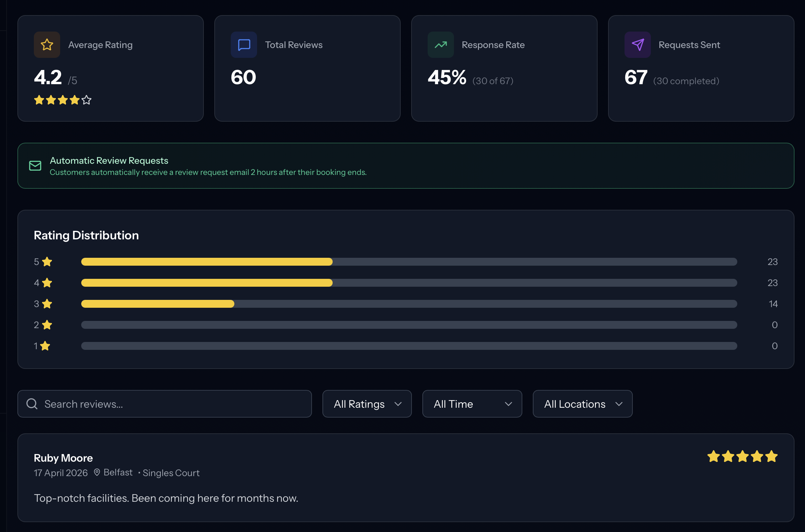
Task: Click Ruby Moore's five-star rating
Action: point(742,456)
